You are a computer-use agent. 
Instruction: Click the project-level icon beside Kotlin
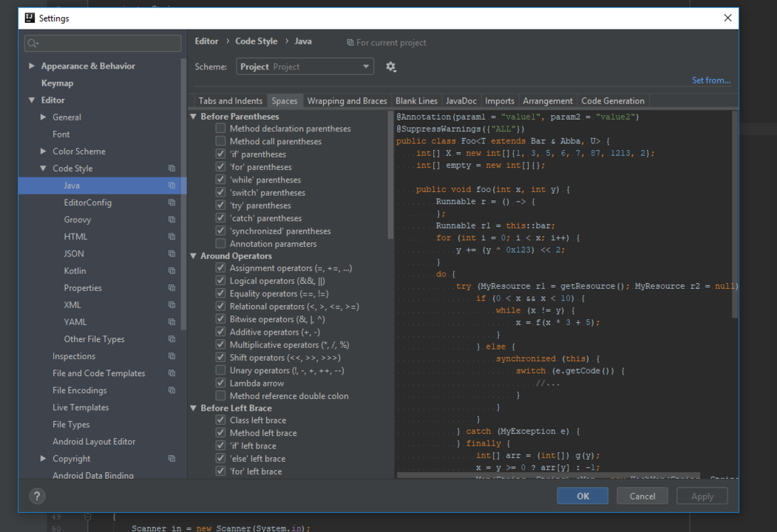click(x=172, y=271)
